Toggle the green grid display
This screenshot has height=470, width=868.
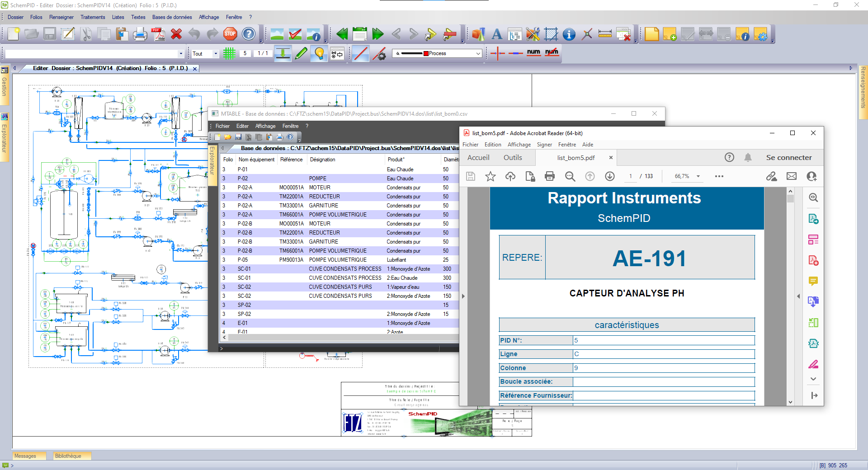229,53
